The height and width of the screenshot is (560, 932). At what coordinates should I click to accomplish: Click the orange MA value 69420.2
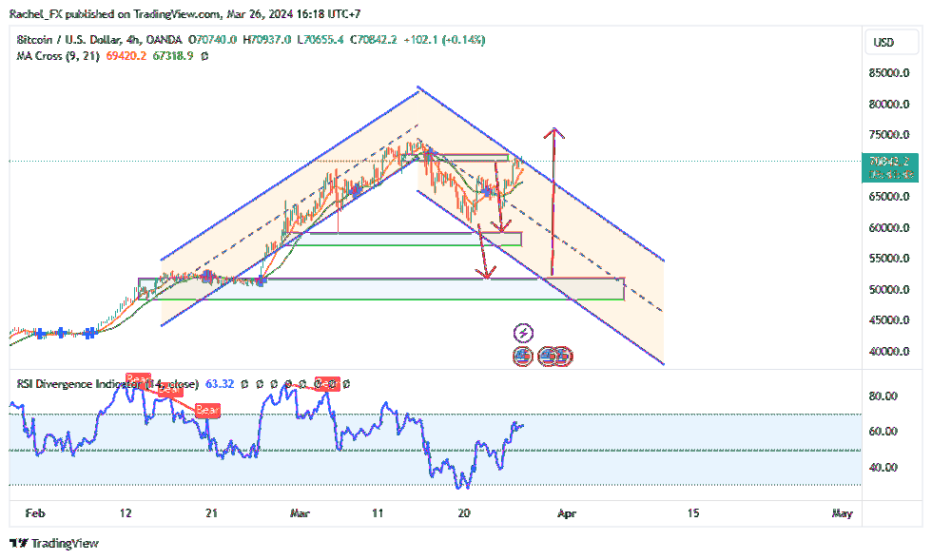(126, 56)
